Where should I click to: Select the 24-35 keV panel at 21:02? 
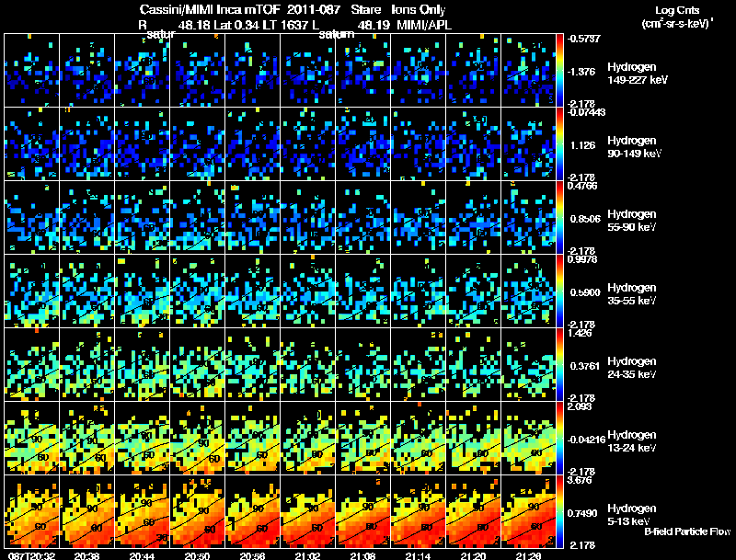click(308, 365)
